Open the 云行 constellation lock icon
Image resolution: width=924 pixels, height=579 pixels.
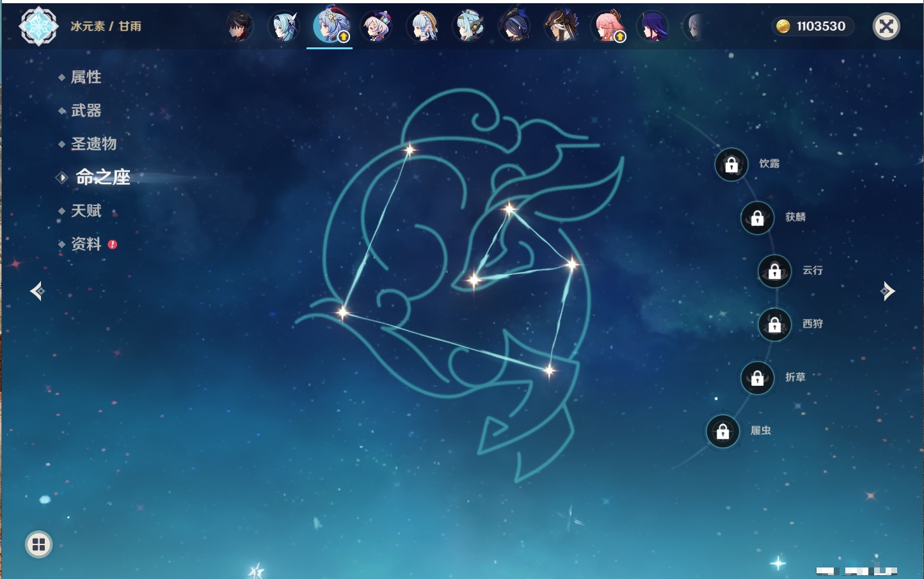[775, 271]
